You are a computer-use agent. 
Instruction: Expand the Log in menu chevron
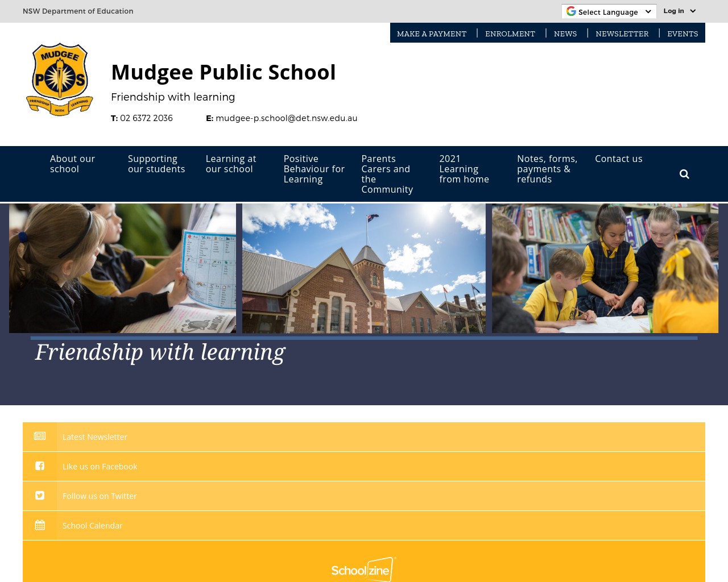point(692,11)
